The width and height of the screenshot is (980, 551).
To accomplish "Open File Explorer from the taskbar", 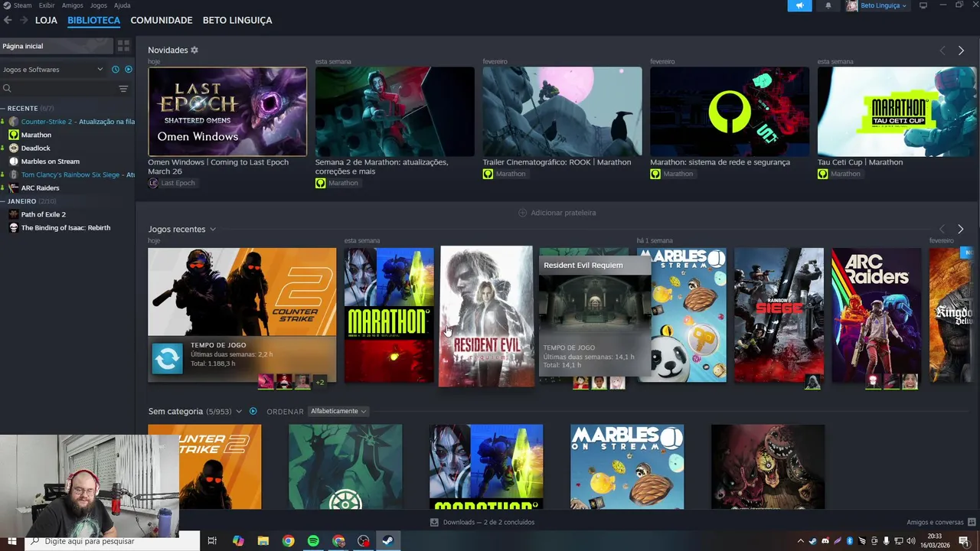I will 263,541.
